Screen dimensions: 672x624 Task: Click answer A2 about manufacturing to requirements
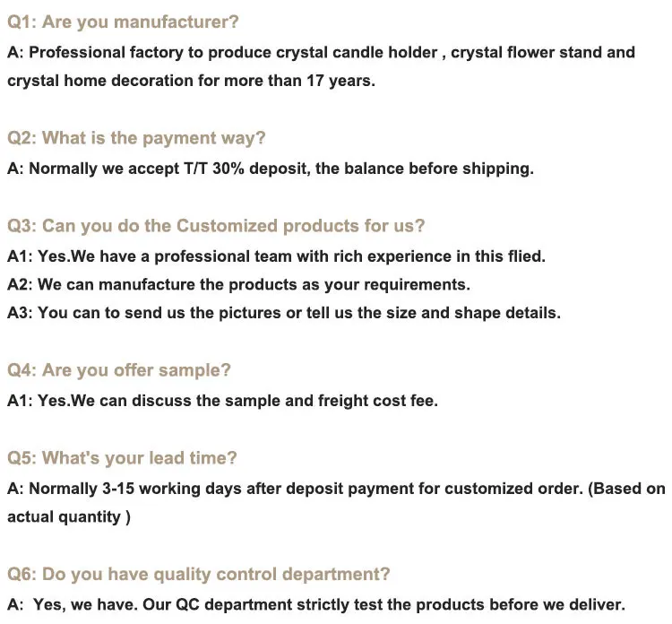coord(238,284)
